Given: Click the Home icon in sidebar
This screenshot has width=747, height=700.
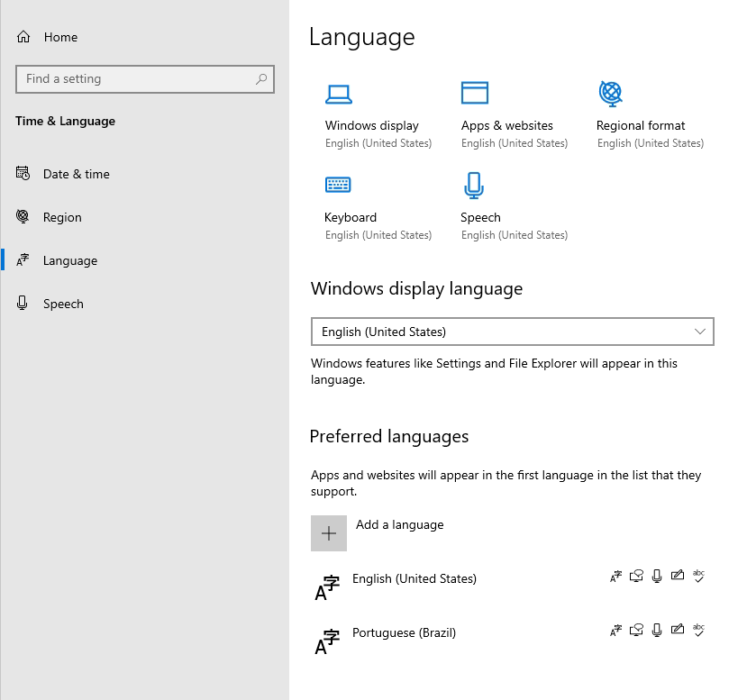Looking at the screenshot, I should point(23,37).
